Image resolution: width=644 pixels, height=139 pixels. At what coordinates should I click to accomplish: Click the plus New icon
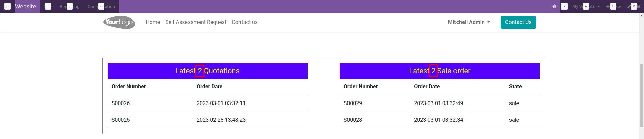(x=608, y=6)
